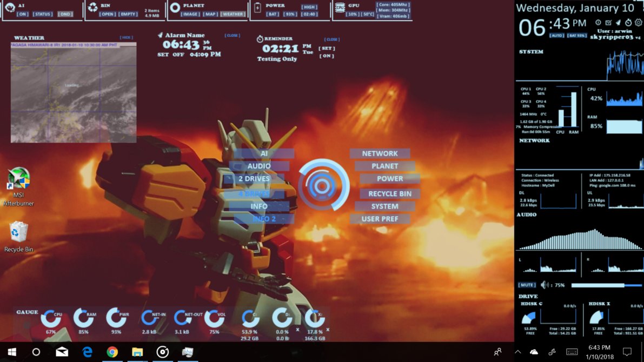
Task: Select 2 DRIVES in the launcher menu
Action: click(254, 178)
